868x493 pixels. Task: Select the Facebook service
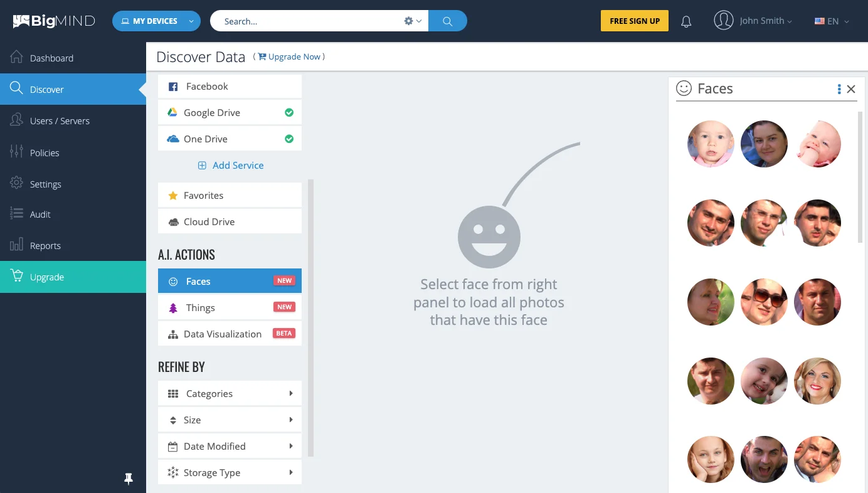[x=230, y=87]
